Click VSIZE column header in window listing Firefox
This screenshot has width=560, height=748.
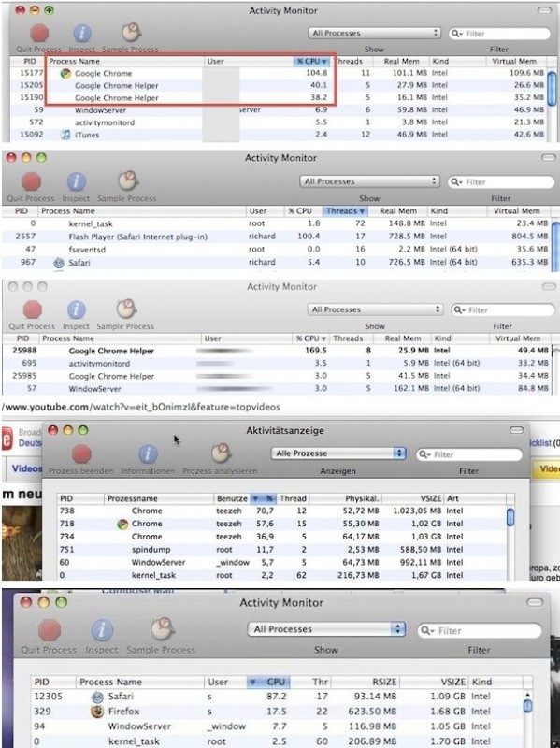433,682
